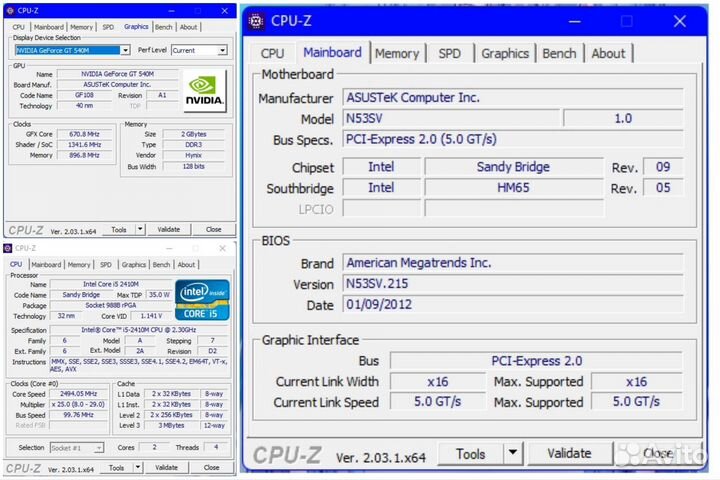Open Mainboard tab in the Graphics window
The image size is (720, 480).
(x=49, y=27)
